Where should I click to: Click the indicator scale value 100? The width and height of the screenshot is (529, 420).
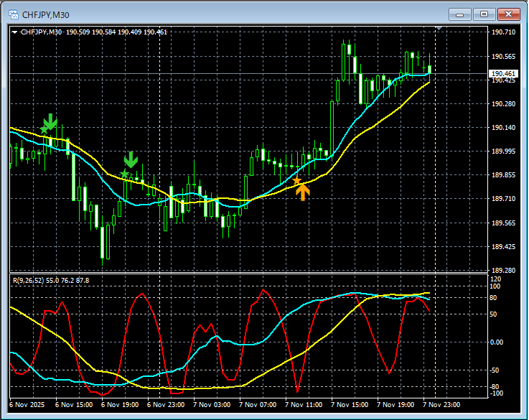click(x=495, y=286)
